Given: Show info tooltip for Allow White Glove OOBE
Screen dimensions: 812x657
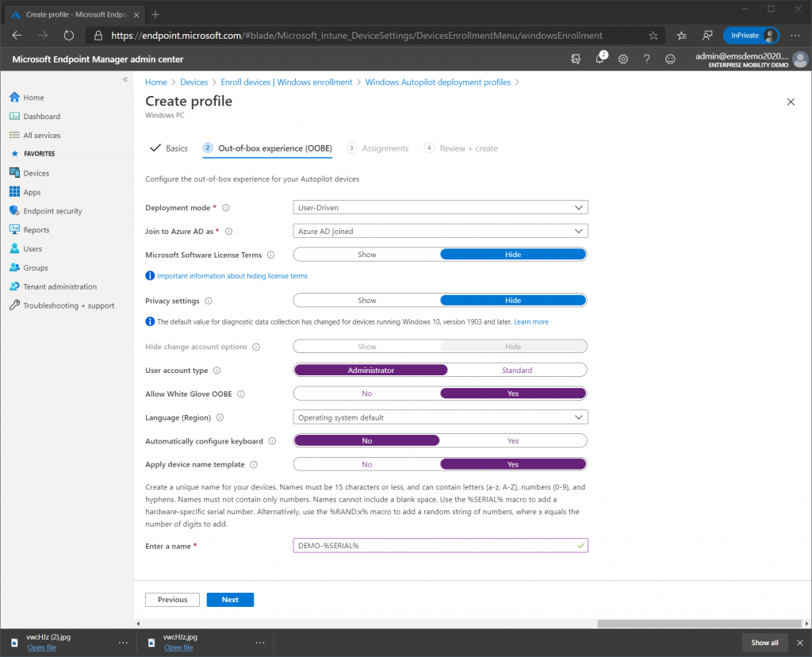Looking at the screenshot, I should pos(241,394).
